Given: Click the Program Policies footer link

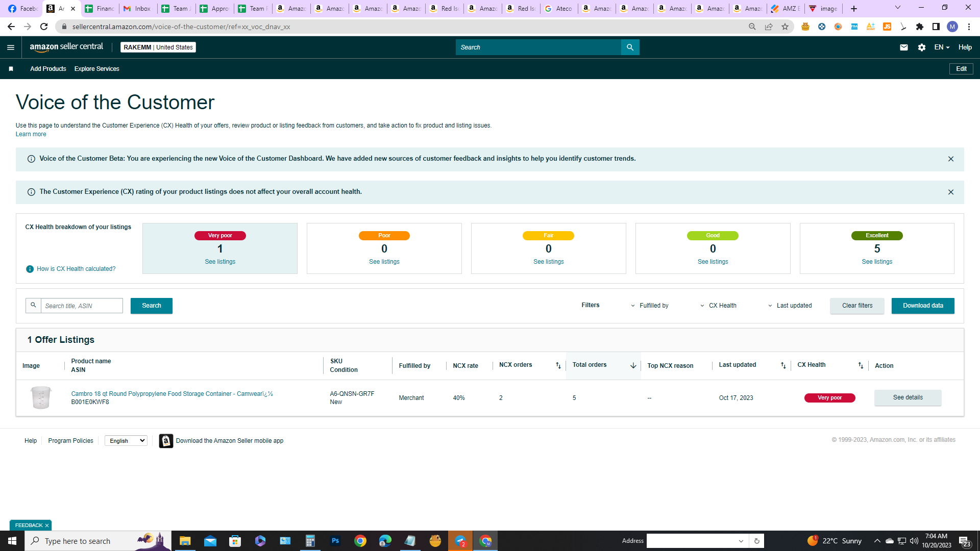Looking at the screenshot, I should (71, 441).
